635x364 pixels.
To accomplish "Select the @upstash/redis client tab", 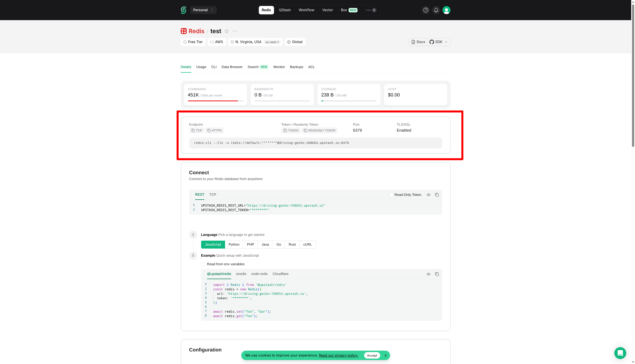I will pos(219,274).
